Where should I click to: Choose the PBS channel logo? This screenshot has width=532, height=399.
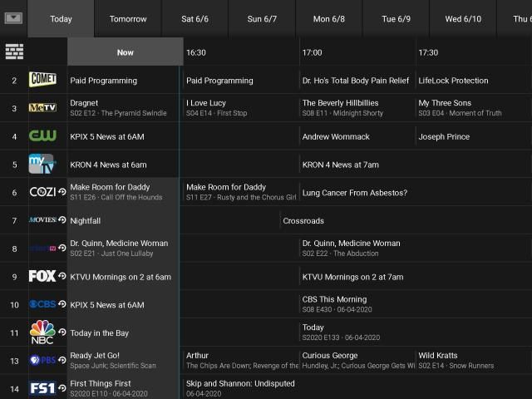(42, 360)
